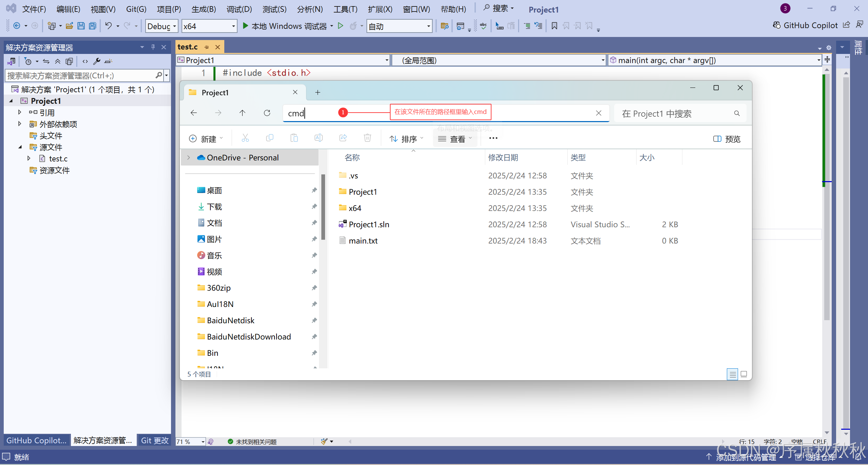Image resolution: width=868 pixels, height=465 pixels.
Task: Click the 新建 button in File Explorer
Action: [206, 139]
